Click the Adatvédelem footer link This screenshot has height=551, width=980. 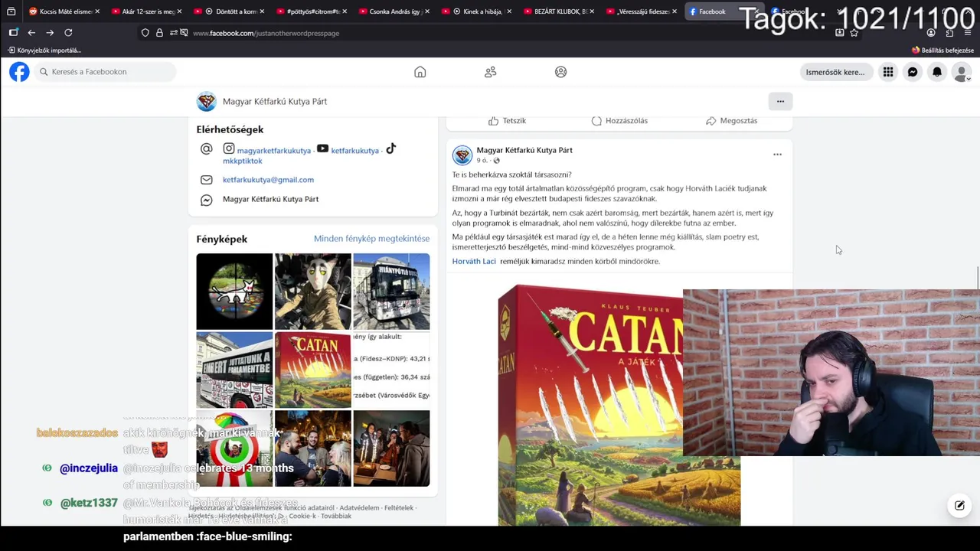[359, 508]
